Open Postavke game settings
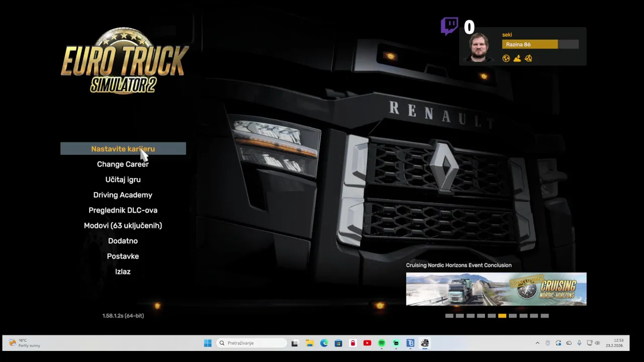The width and height of the screenshot is (644, 362). point(123,256)
